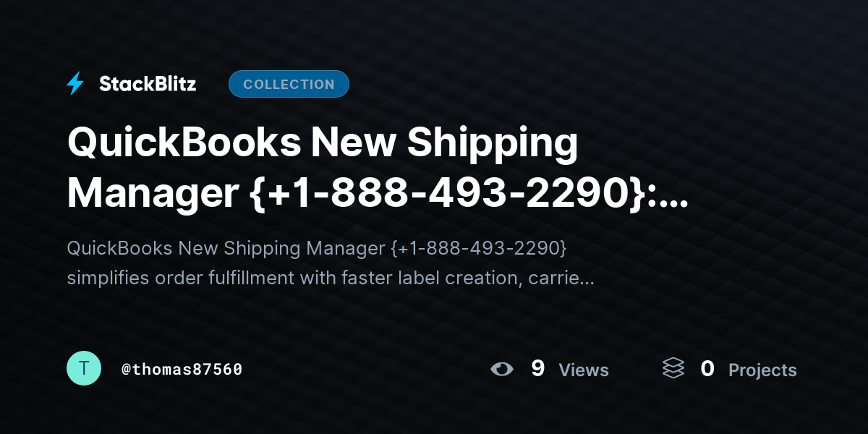This screenshot has height=434, width=868.
Task: Click the 'Views' label
Action: [x=584, y=370]
